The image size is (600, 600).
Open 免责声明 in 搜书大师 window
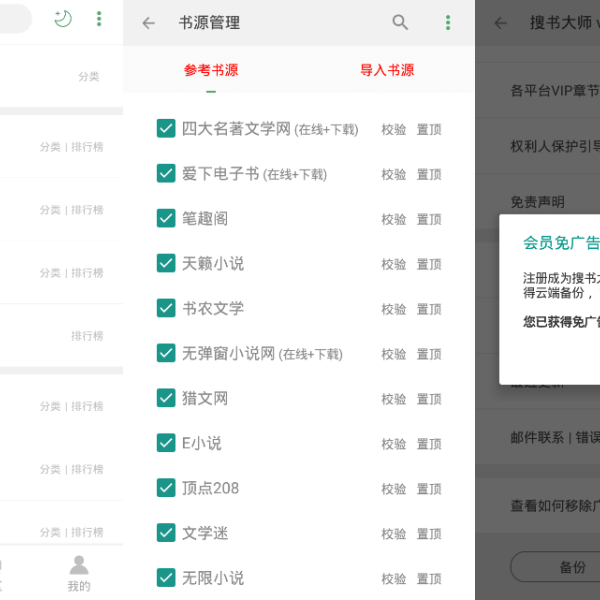[538, 201]
